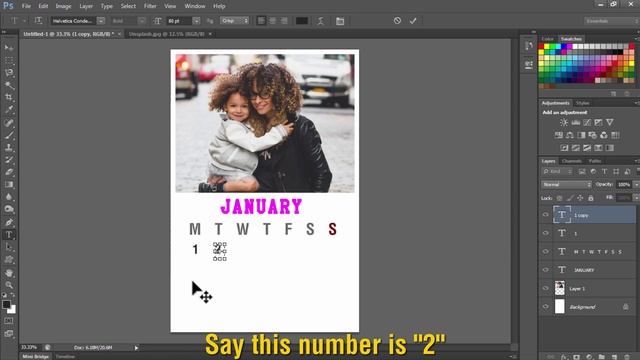Select the Gradient tool
The width and height of the screenshot is (640, 360).
[x=9, y=184]
